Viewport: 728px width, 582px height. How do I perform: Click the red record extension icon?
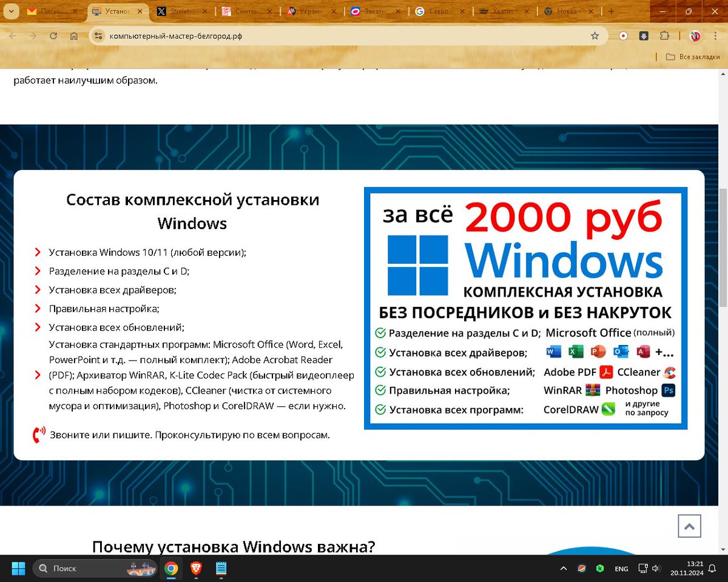point(623,36)
